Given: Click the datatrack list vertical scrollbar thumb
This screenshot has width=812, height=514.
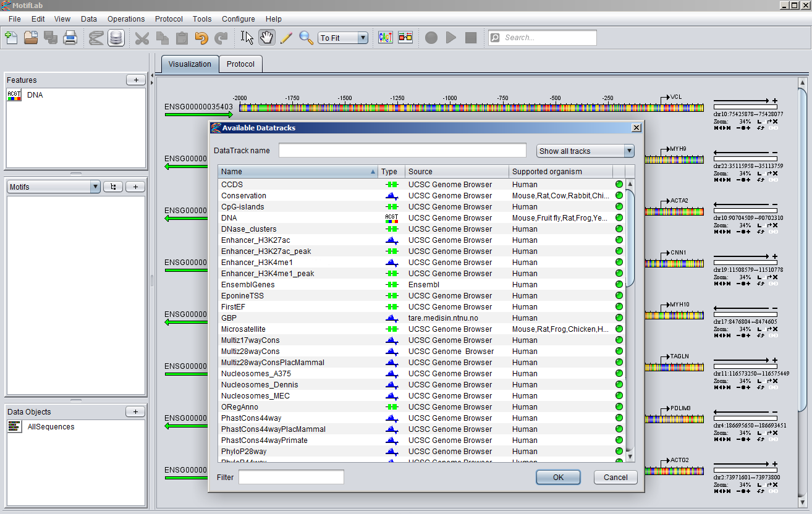Looking at the screenshot, I should pos(630,238).
